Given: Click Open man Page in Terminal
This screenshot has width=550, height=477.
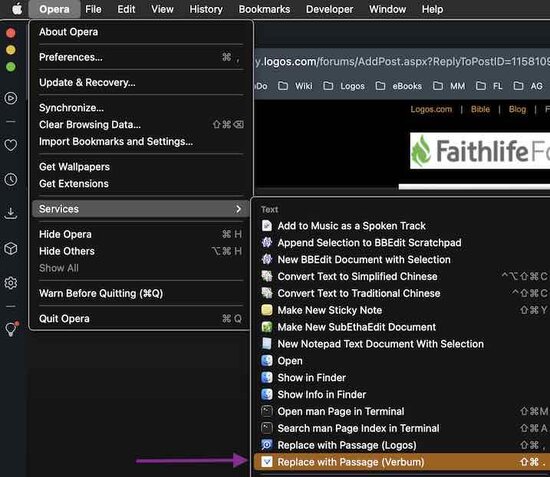Looking at the screenshot, I should click(402, 411).
